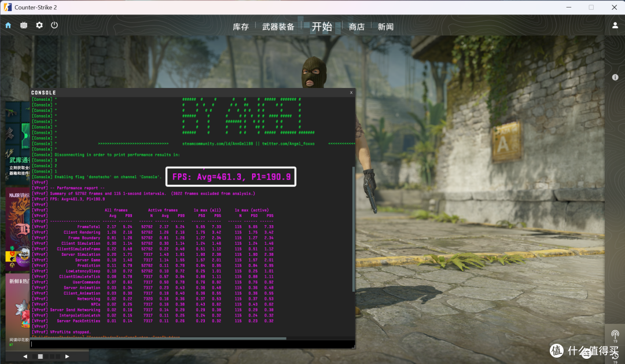Click the InterpolationLatch row label
Image resolution: width=625 pixels, height=364 pixels.
coord(80,316)
